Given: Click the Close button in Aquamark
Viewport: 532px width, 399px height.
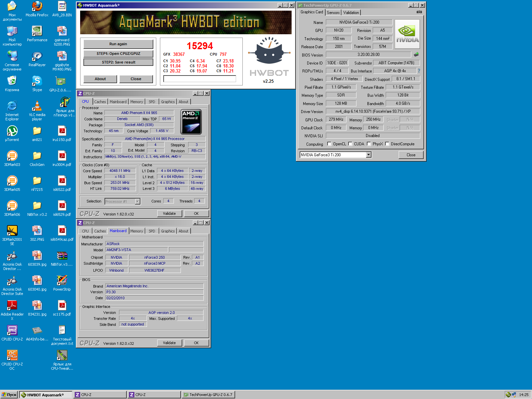Looking at the screenshot, I should [x=136, y=79].
